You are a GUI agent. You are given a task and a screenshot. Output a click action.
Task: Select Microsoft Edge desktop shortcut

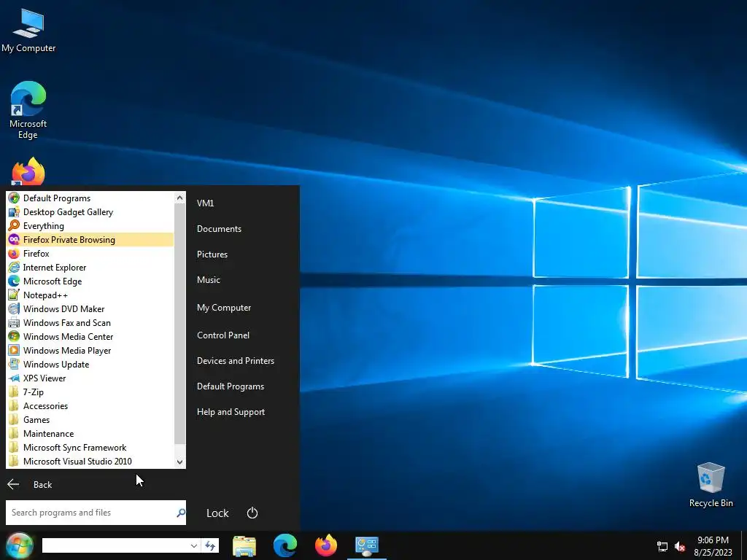(x=28, y=111)
